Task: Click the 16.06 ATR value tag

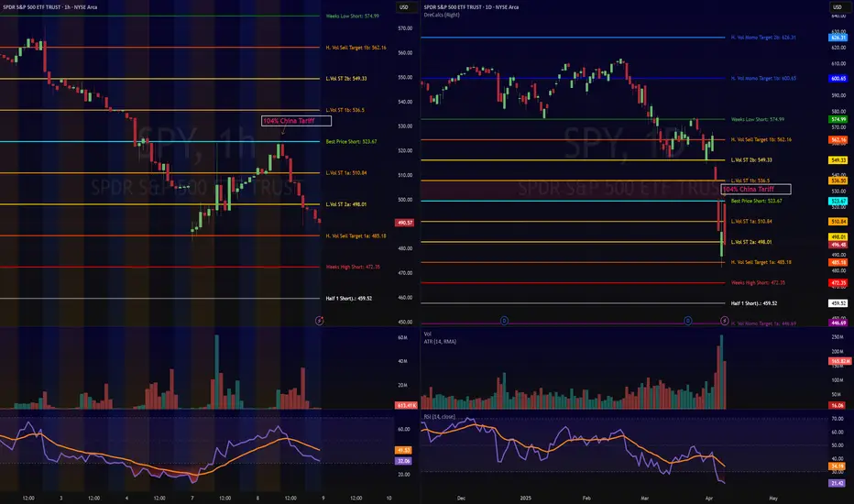Action: 837,405
